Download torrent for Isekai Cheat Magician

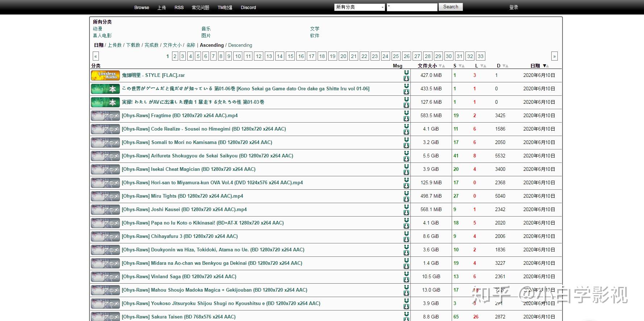[406, 172]
